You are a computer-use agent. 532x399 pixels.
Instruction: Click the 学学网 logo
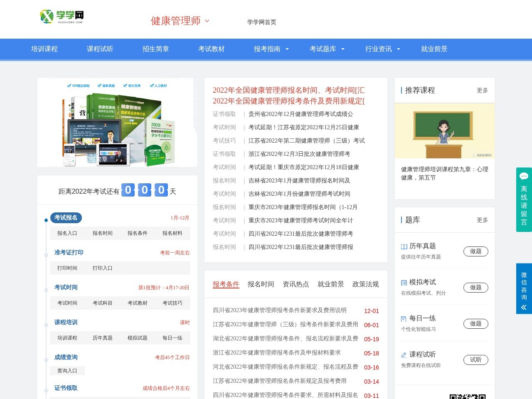point(62,17)
